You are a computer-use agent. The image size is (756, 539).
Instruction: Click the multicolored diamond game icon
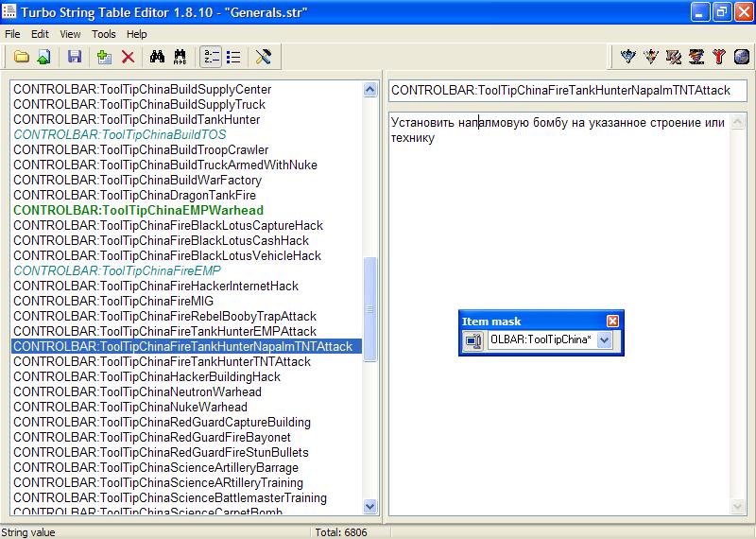click(651, 57)
